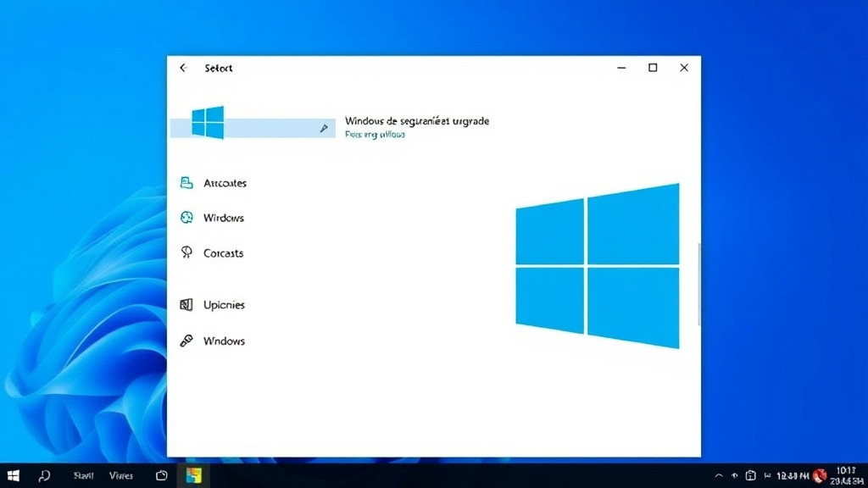Click the colorful app icon on the taskbar

click(194, 475)
